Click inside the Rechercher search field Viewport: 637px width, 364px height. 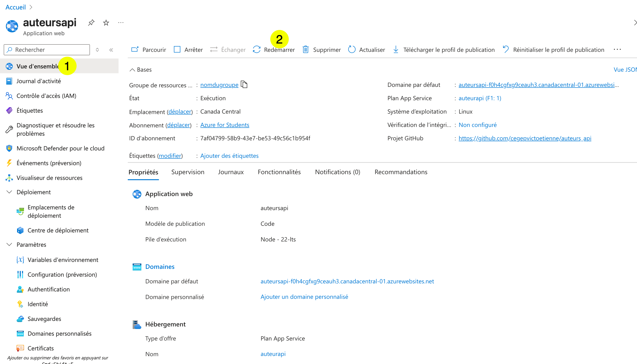click(46, 50)
